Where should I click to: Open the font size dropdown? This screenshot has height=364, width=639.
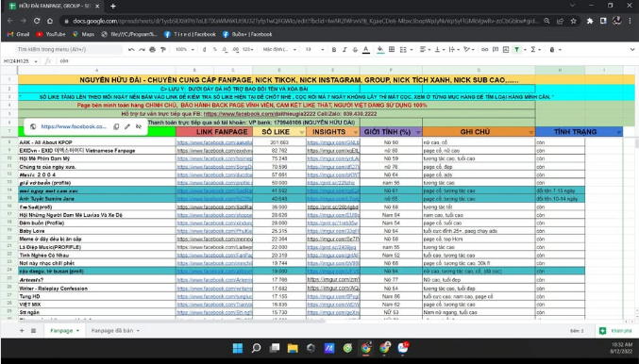[x=314, y=49]
